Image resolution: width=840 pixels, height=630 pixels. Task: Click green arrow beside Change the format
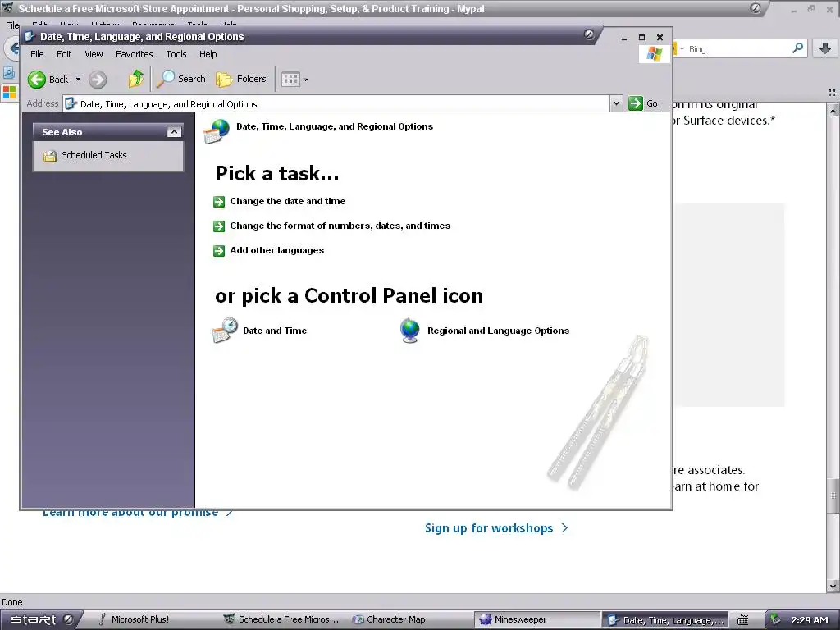(x=218, y=226)
